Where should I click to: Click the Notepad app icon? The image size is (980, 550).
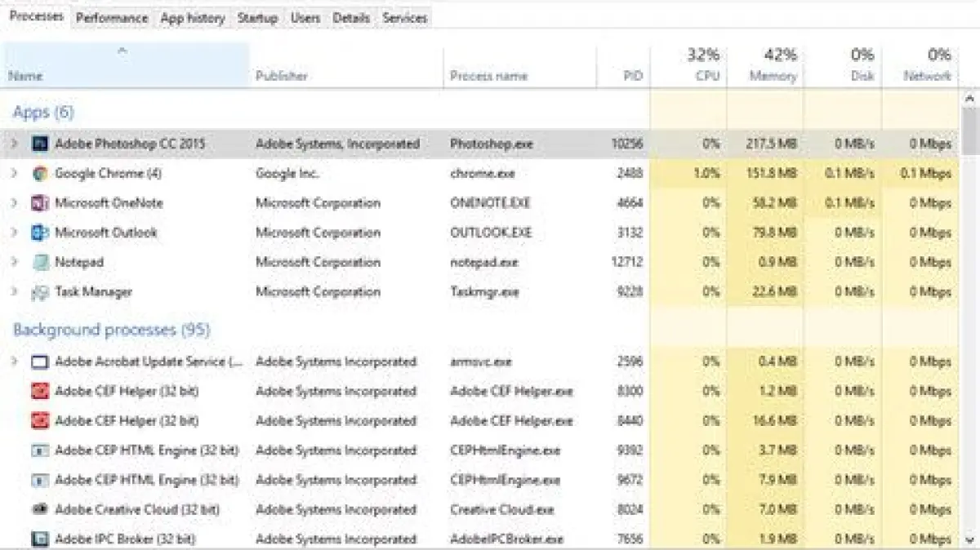(x=40, y=263)
